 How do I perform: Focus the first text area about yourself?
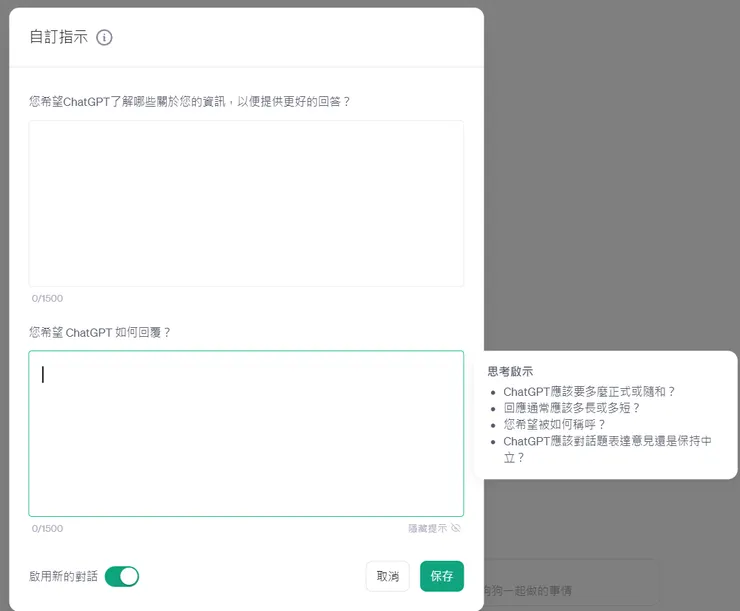click(x=246, y=203)
